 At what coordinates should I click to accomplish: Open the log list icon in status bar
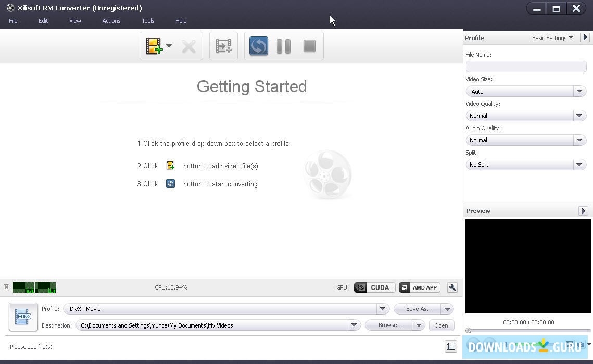pyautogui.click(x=451, y=346)
